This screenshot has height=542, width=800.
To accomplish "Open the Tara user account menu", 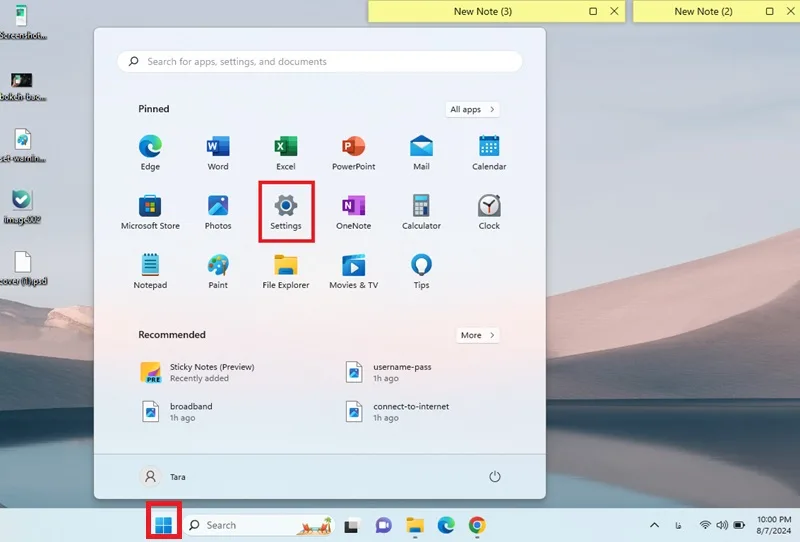I will [x=163, y=477].
